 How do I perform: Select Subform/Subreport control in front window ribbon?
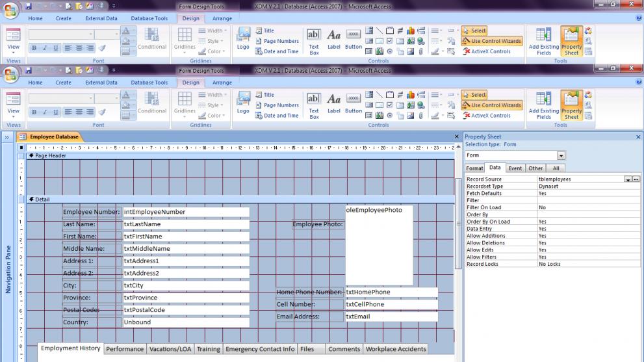(x=369, y=116)
